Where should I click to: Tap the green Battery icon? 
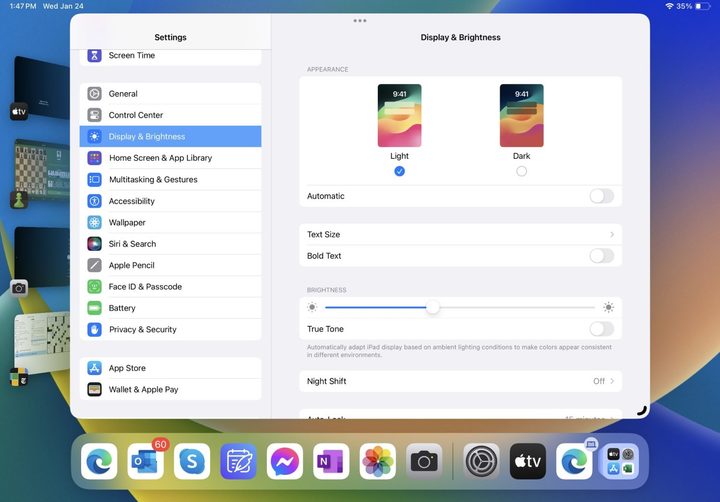coord(94,308)
